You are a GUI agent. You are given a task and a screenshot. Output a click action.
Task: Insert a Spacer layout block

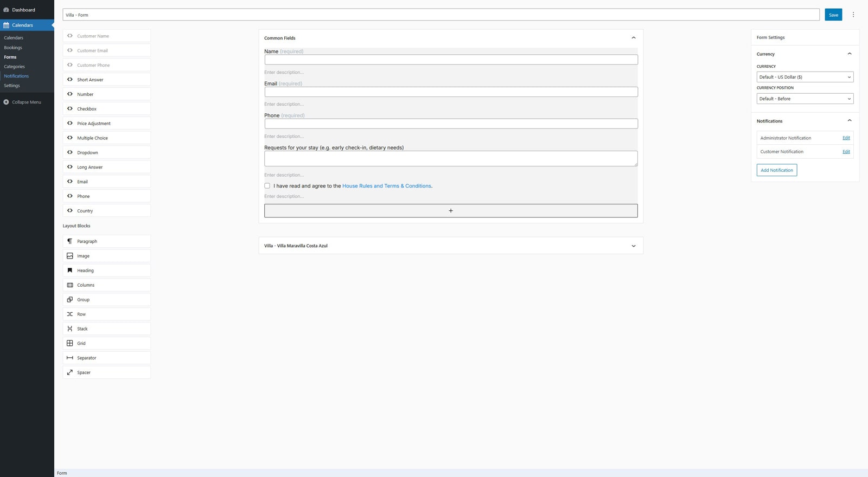coord(106,372)
